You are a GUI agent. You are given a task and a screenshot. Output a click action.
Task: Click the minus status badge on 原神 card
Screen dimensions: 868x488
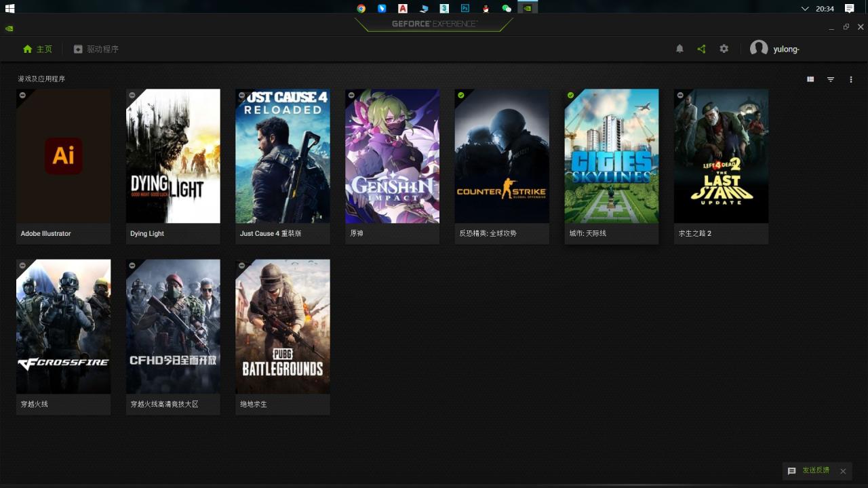tap(351, 96)
